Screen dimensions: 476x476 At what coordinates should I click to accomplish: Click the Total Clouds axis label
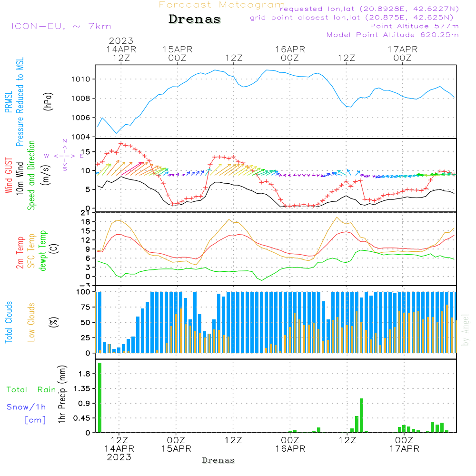pyautogui.click(x=9, y=322)
